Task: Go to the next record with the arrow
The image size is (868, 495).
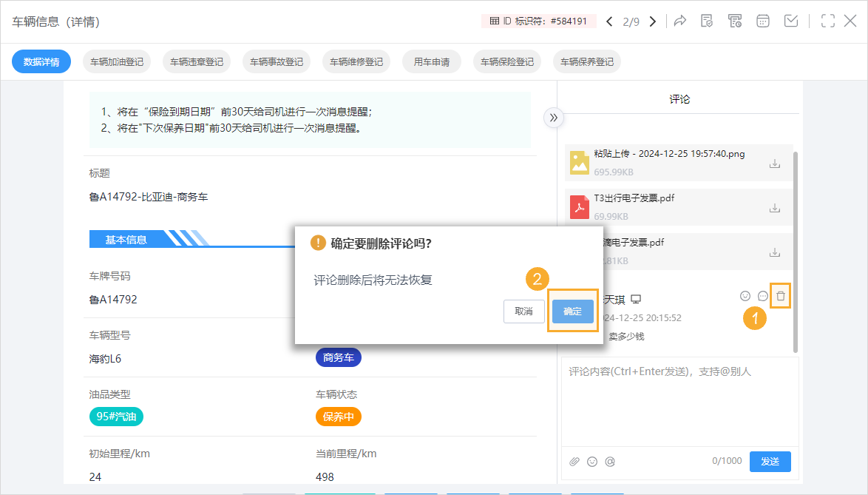Action: (652, 21)
